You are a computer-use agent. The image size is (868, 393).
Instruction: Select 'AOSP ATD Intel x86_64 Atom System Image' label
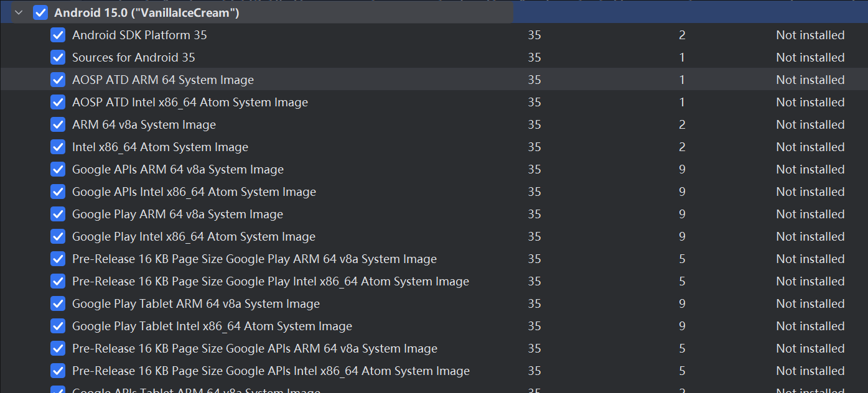coord(190,102)
